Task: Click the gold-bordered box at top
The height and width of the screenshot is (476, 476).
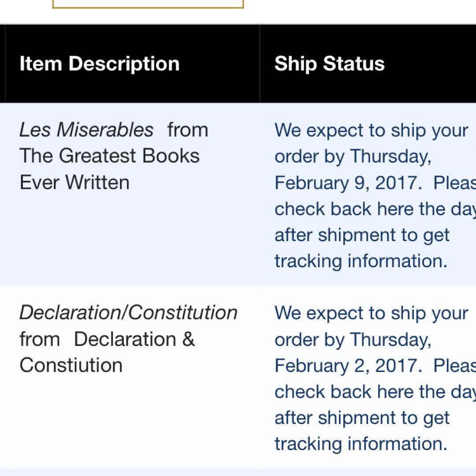Action: click(148, 4)
